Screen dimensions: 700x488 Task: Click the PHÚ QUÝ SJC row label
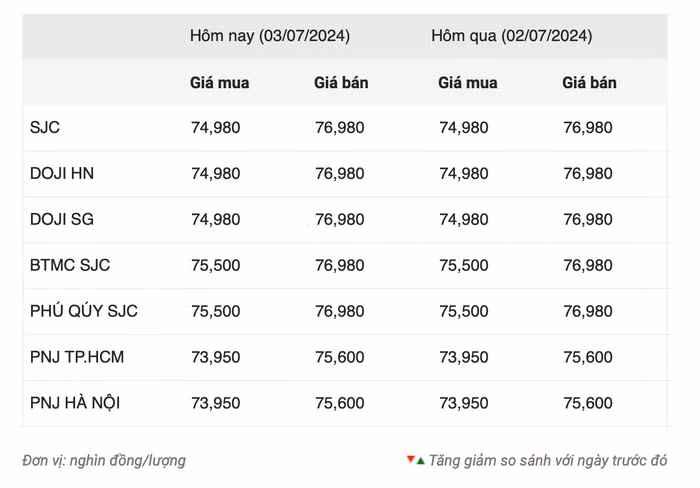point(84,312)
